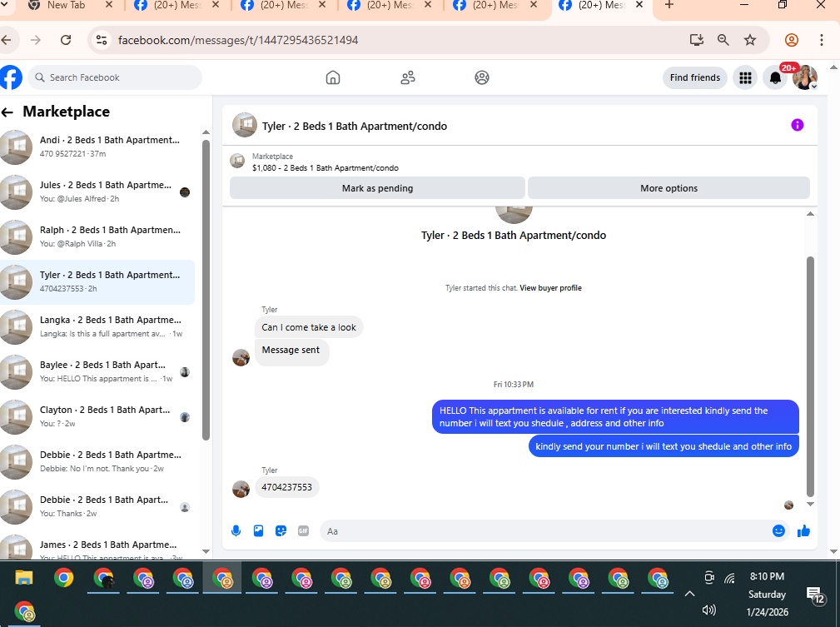Open the account profile picture menu
This screenshot has height=627, width=840.
[x=805, y=77]
